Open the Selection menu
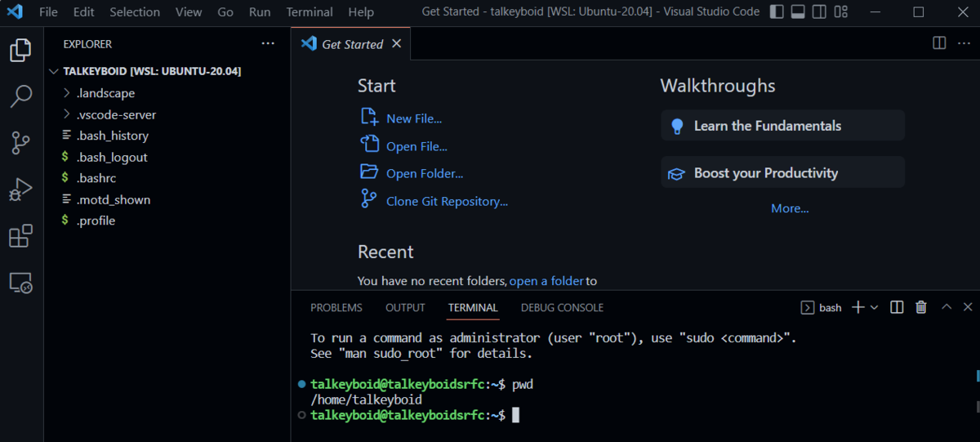This screenshot has height=442, width=980. click(135, 12)
